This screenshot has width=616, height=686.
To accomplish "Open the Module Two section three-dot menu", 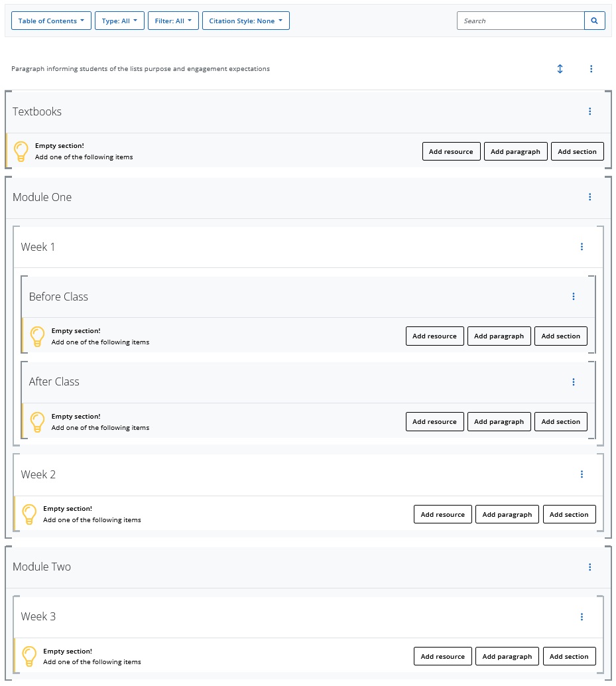I will point(589,567).
